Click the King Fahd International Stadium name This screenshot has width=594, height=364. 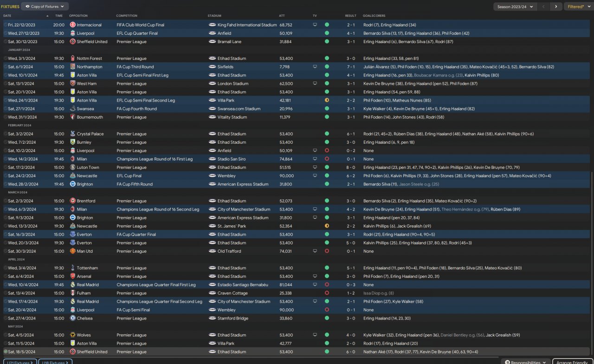[x=247, y=25]
